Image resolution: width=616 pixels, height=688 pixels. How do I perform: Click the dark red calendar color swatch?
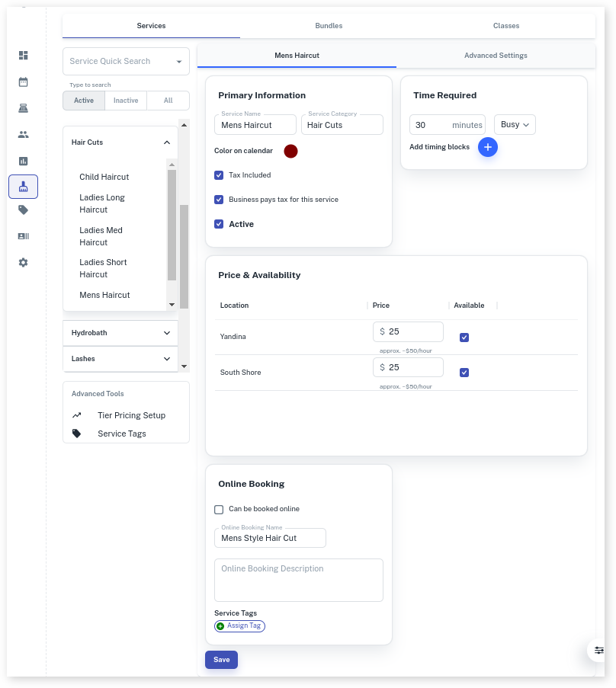[x=290, y=151]
